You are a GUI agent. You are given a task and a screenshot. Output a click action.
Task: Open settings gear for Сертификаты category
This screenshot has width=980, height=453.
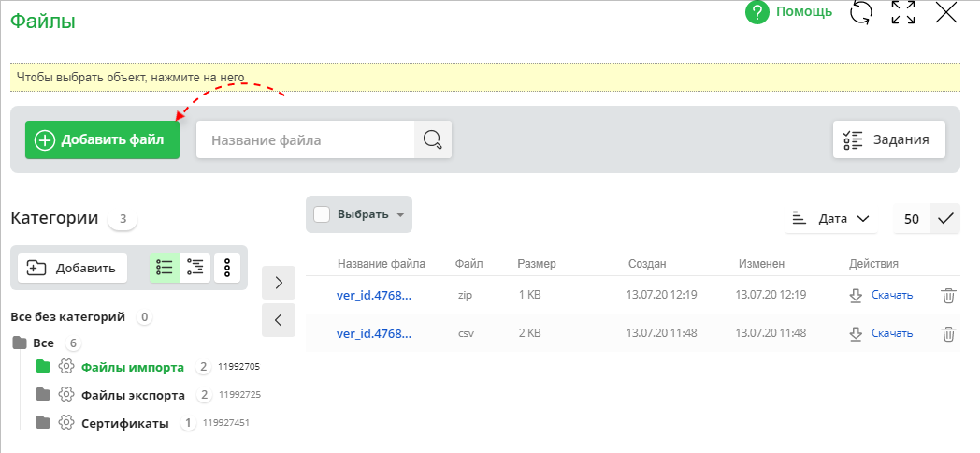[x=66, y=423]
